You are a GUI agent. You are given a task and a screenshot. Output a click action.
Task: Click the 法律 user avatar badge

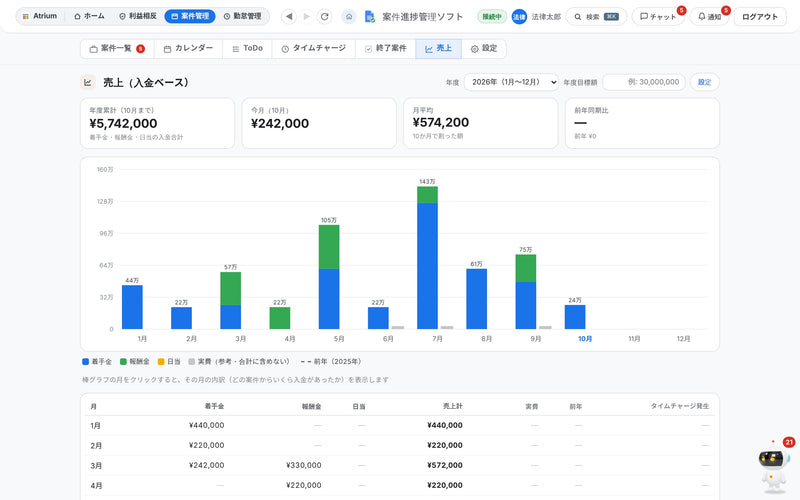(x=519, y=17)
